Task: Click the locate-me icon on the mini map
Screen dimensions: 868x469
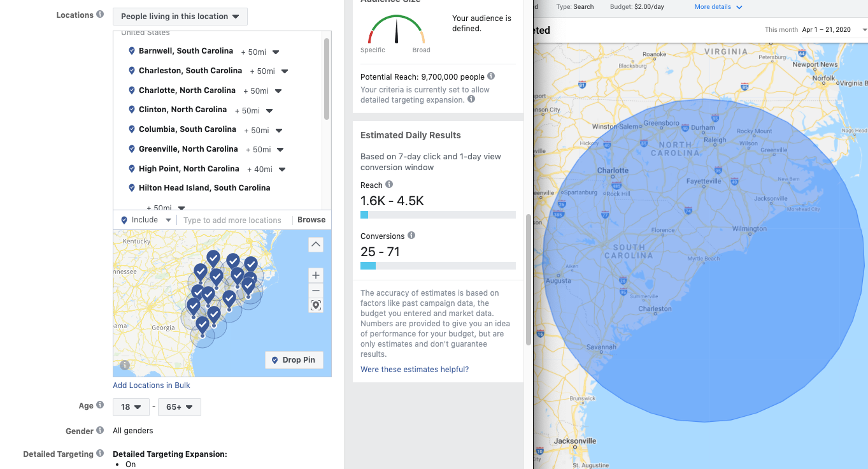Action: pos(316,306)
